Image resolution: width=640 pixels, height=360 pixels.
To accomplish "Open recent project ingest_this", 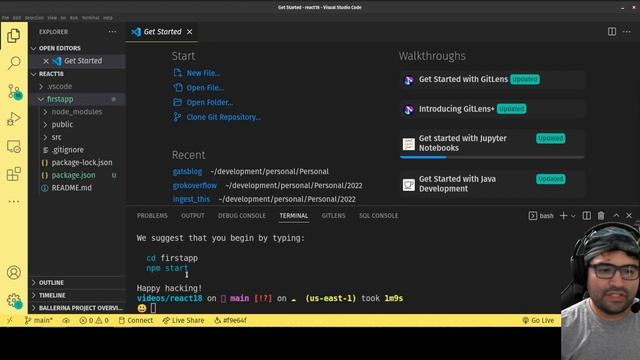I will (x=191, y=199).
